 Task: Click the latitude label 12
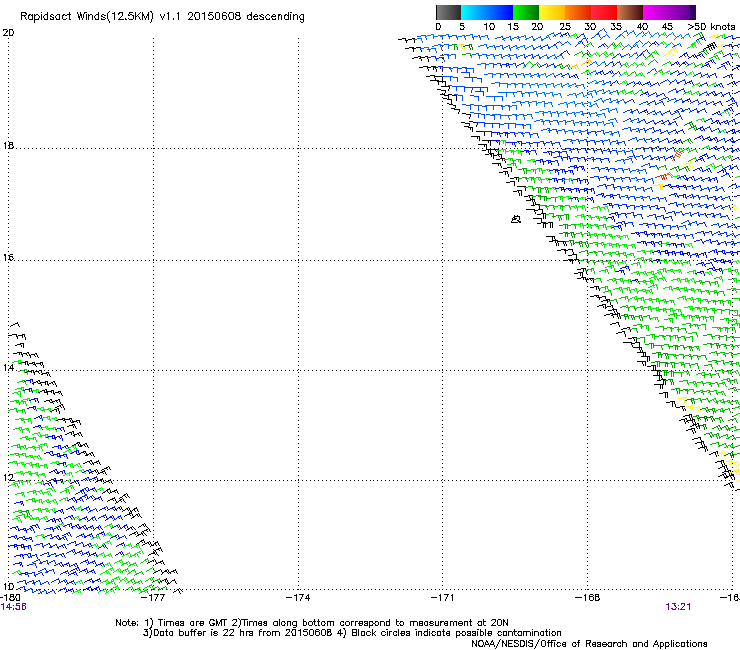[8, 477]
